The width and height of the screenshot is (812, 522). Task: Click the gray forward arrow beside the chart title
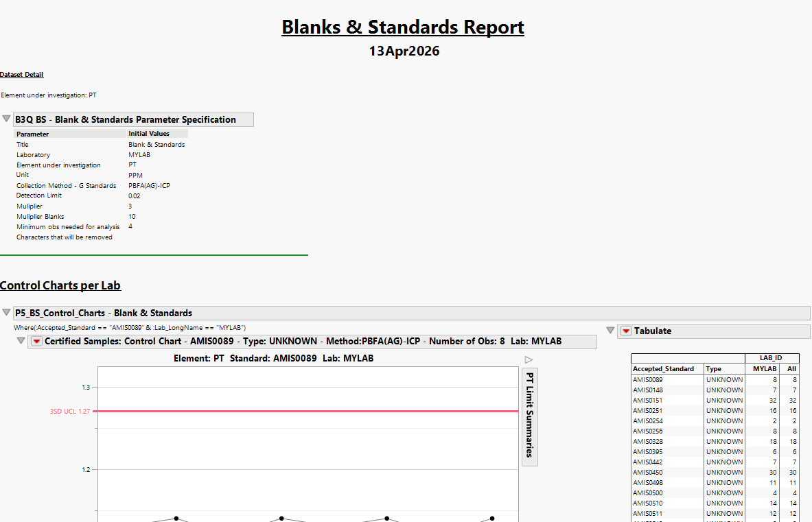coord(529,359)
